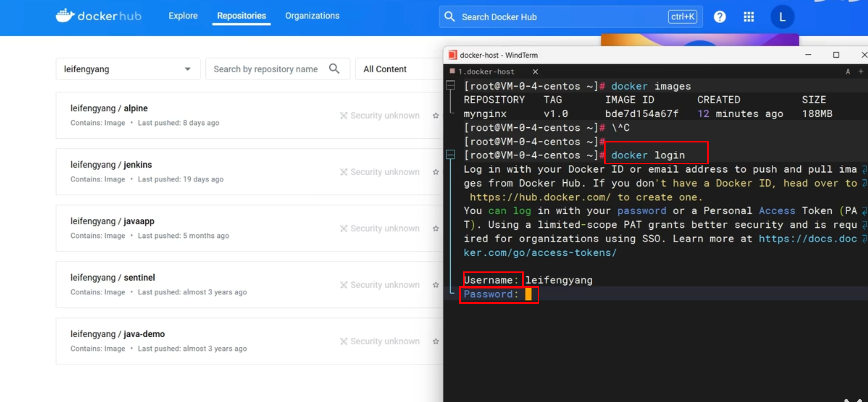The width and height of the screenshot is (868, 402).
Task: Click the mynginx repository name in terminal
Action: tap(485, 114)
